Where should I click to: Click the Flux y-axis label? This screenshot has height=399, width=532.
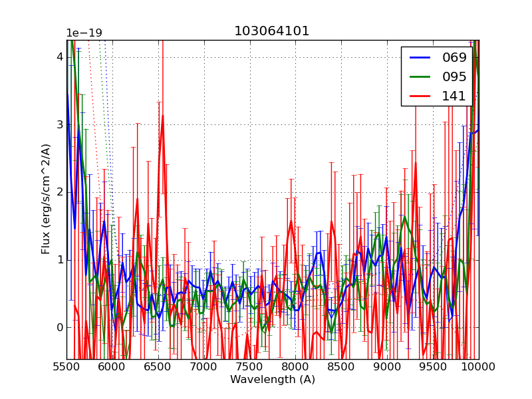pyautogui.click(x=46, y=199)
